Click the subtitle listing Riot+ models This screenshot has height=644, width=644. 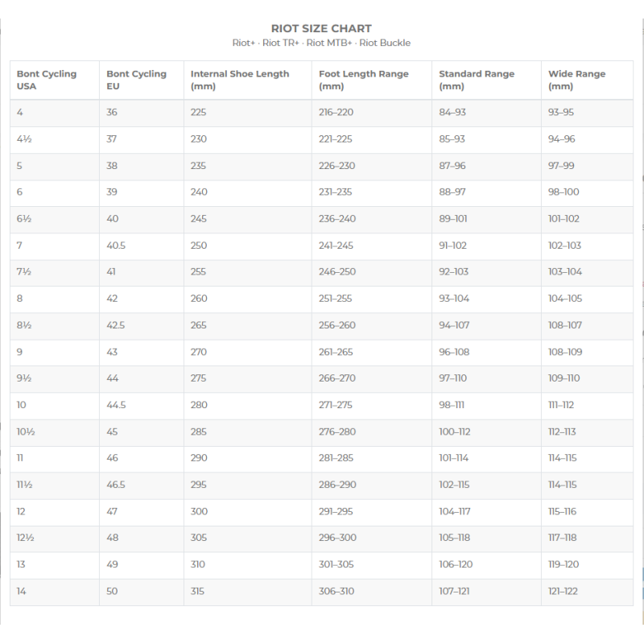pyautogui.click(x=321, y=43)
